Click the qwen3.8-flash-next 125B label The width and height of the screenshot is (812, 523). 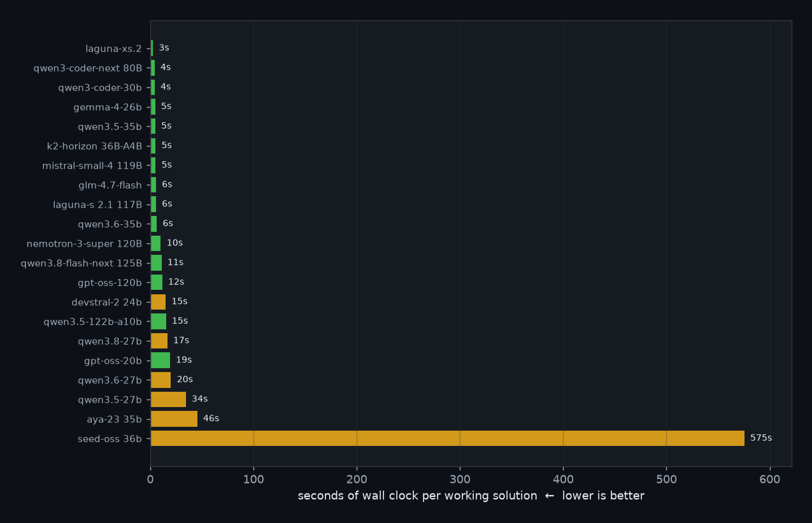point(82,263)
